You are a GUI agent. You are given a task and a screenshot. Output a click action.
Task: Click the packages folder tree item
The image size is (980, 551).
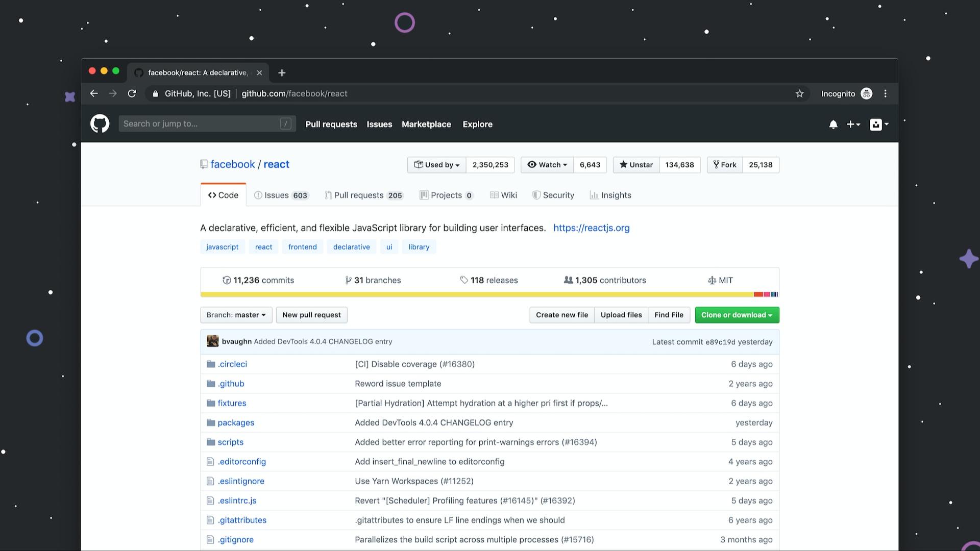[236, 422]
